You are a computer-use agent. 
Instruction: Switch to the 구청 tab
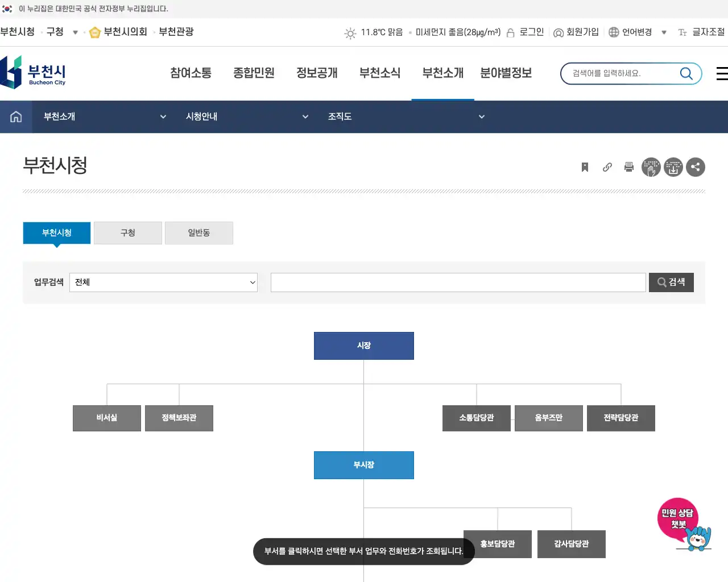point(127,233)
